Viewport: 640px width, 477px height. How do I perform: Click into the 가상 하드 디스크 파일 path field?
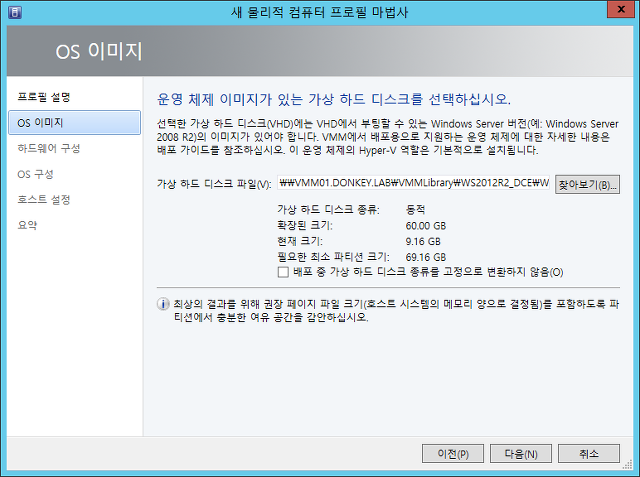point(413,183)
